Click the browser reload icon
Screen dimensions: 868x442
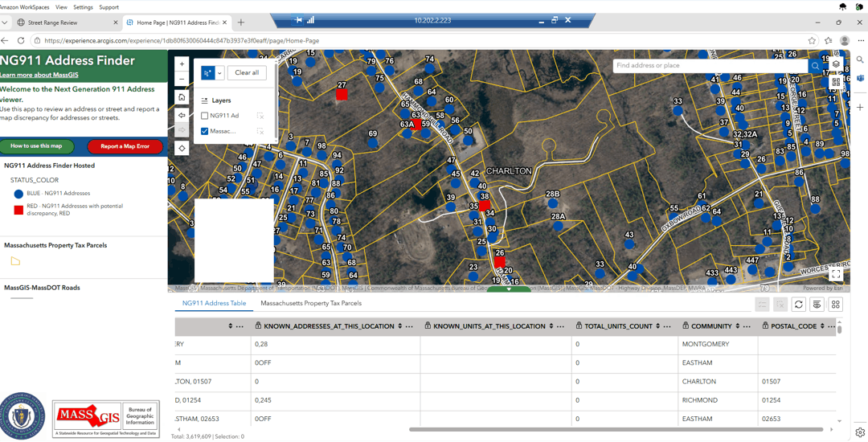[20, 40]
